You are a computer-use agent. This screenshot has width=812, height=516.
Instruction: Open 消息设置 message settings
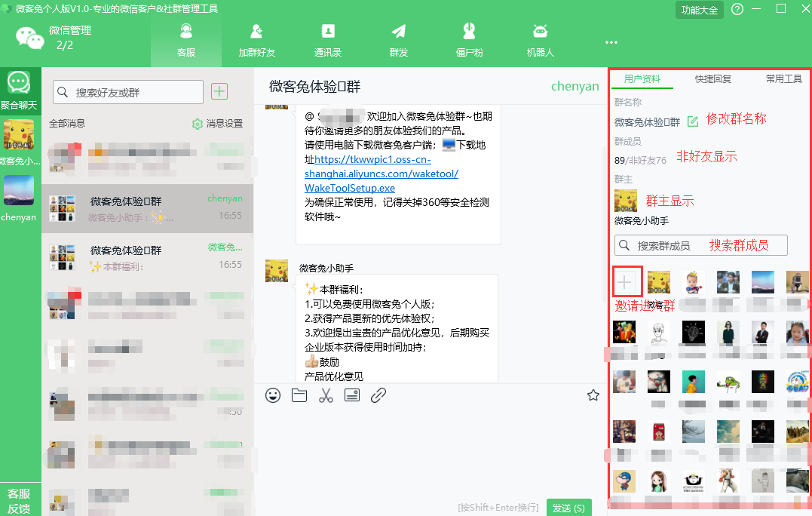pyautogui.click(x=217, y=124)
